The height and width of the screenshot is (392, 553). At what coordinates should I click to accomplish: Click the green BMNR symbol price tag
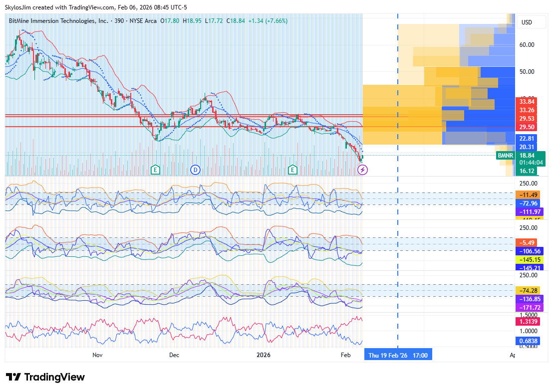(505, 156)
